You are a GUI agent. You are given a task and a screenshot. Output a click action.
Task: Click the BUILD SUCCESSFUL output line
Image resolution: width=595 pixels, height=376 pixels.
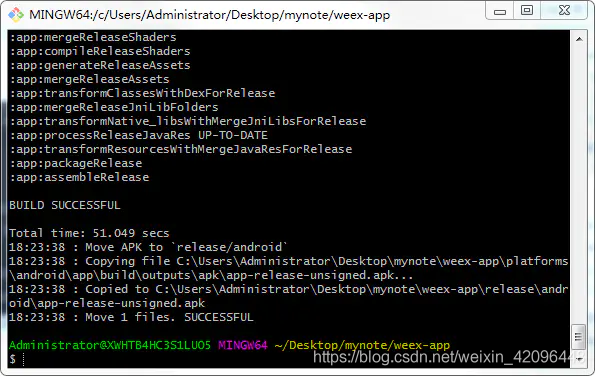tap(65, 205)
